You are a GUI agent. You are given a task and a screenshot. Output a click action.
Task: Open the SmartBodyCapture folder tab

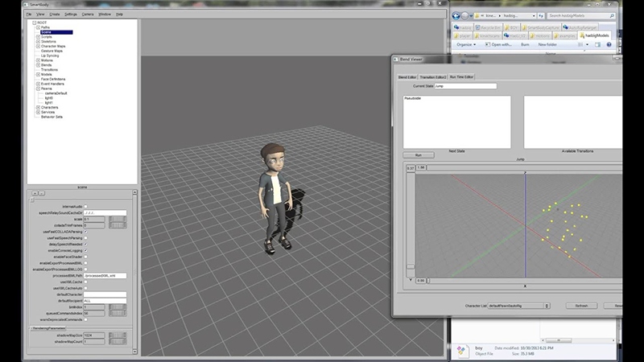point(540,27)
